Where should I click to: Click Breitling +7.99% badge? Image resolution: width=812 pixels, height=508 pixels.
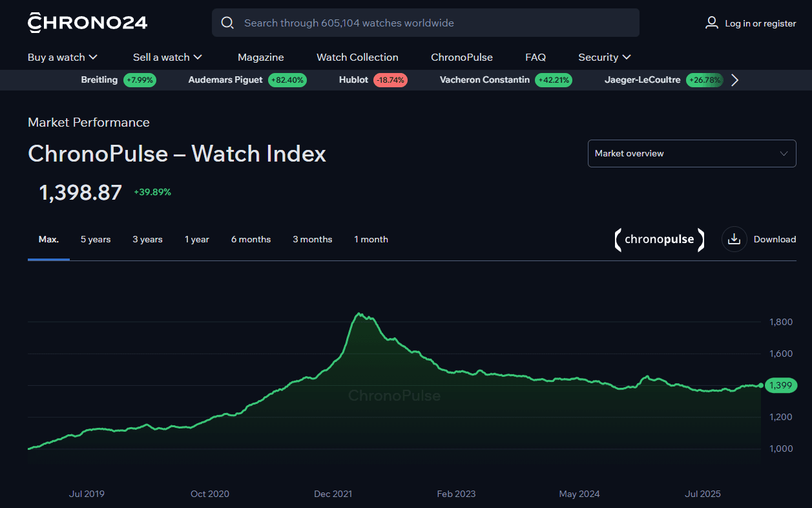click(140, 80)
